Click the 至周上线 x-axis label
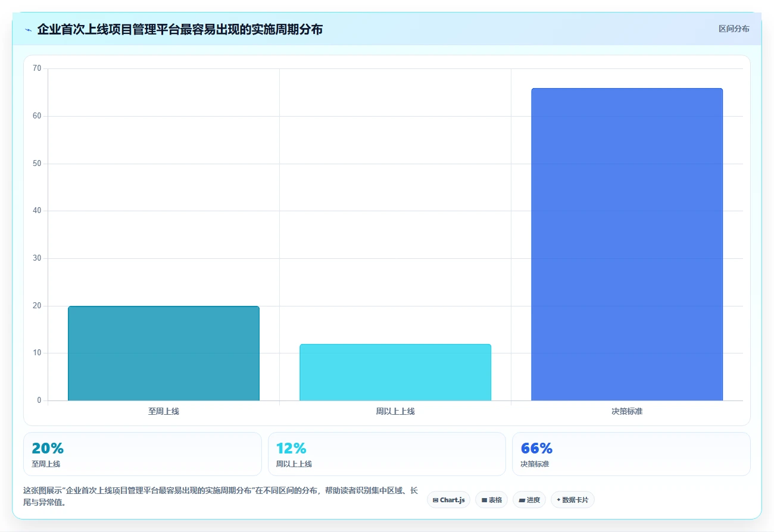This screenshot has height=532, width=774. pos(164,411)
